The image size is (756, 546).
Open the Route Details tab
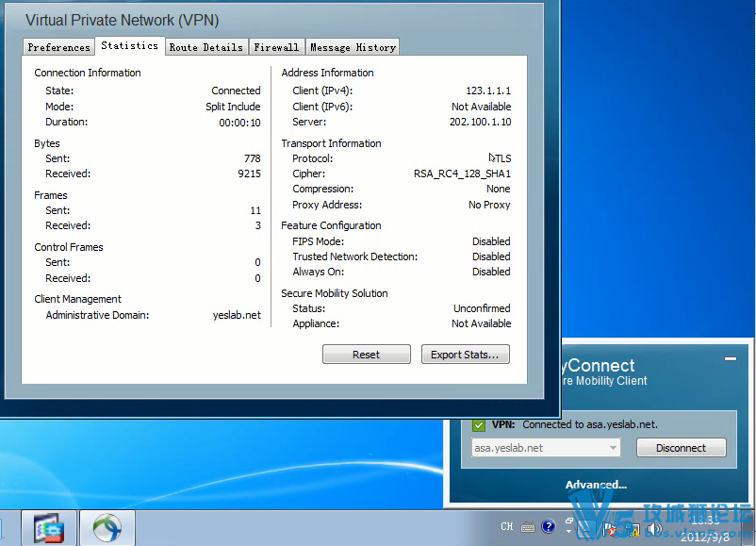point(205,47)
